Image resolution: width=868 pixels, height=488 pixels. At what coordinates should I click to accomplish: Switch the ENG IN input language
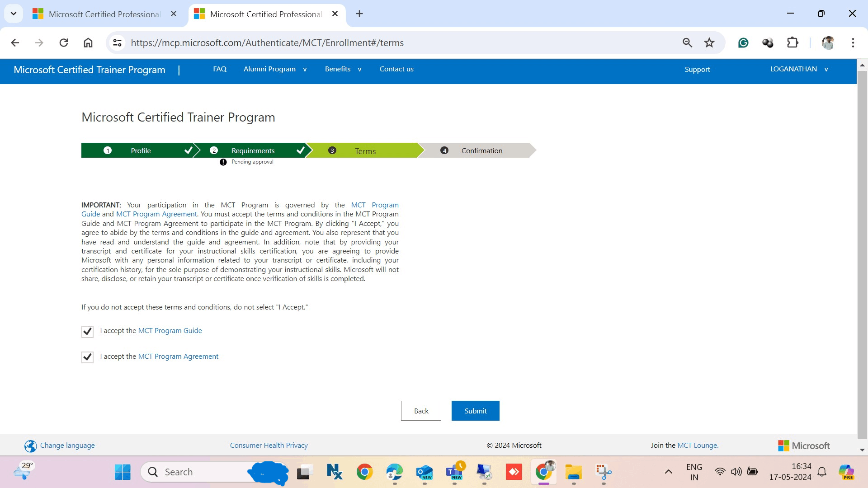coord(694,472)
